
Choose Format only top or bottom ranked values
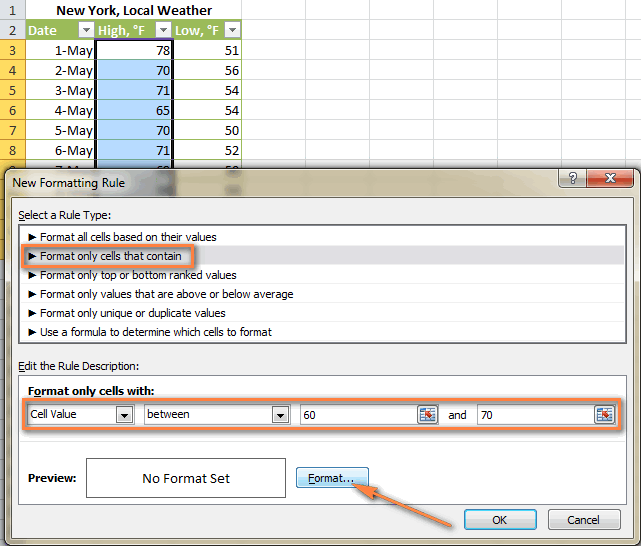[138, 275]
